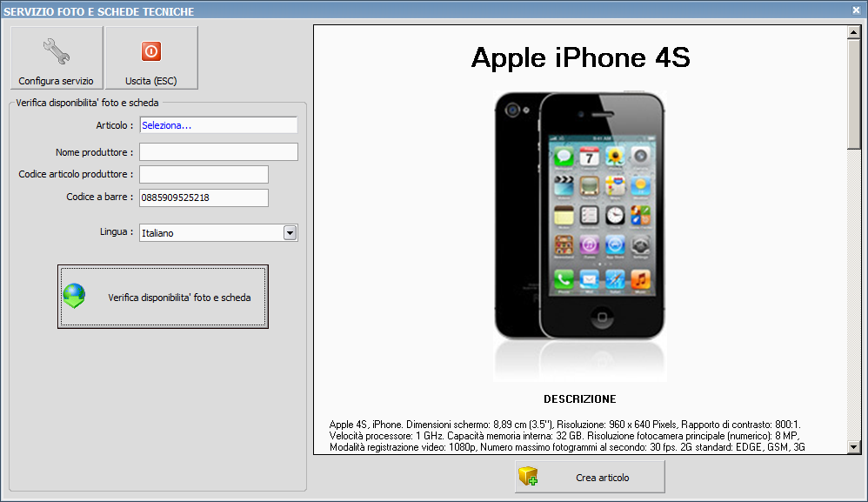Click the 'Nome produttore :' label

(x=94, y=152)
